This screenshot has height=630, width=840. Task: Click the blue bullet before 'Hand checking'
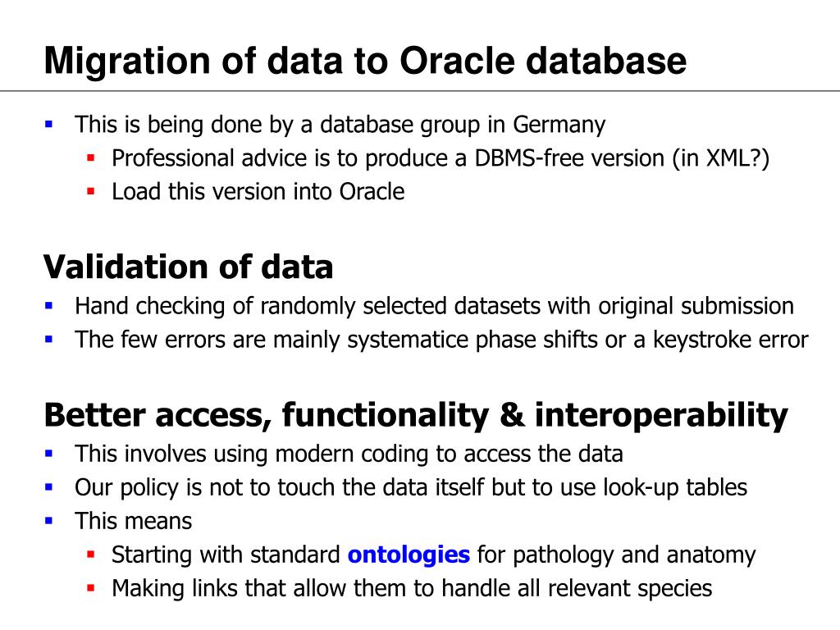pyautogui.click(x=49, y=307)
